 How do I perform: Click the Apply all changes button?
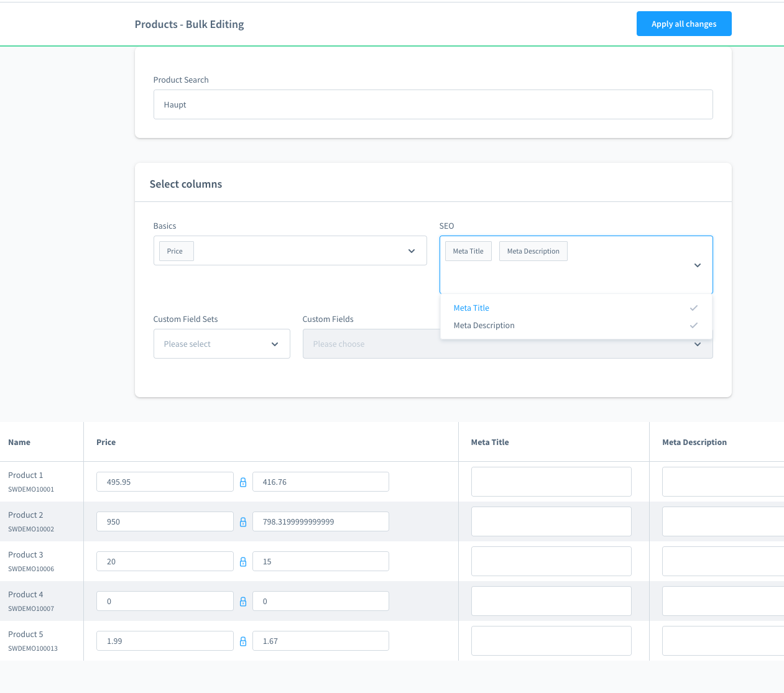click(683, 24)
